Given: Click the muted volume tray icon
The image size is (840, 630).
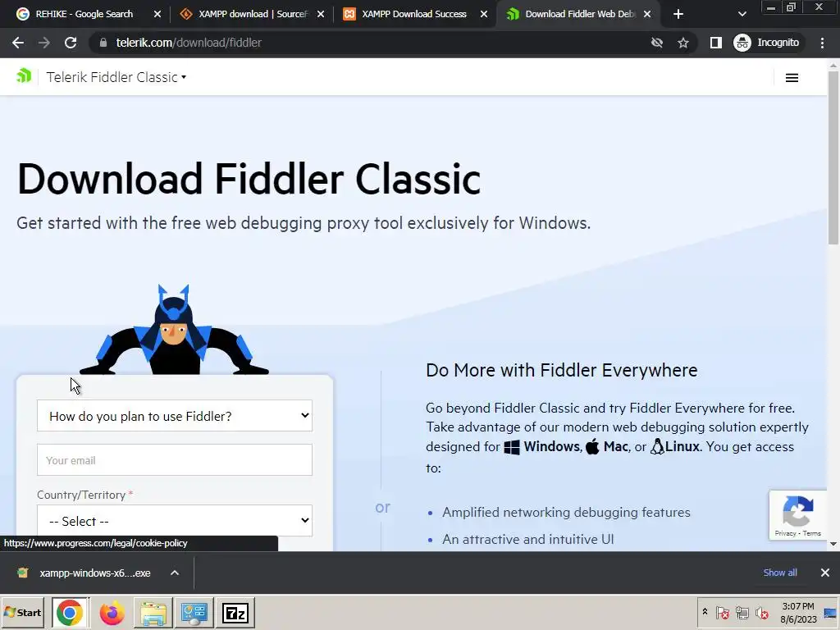Looking at the screenshot, I should [x=761, y=612].
